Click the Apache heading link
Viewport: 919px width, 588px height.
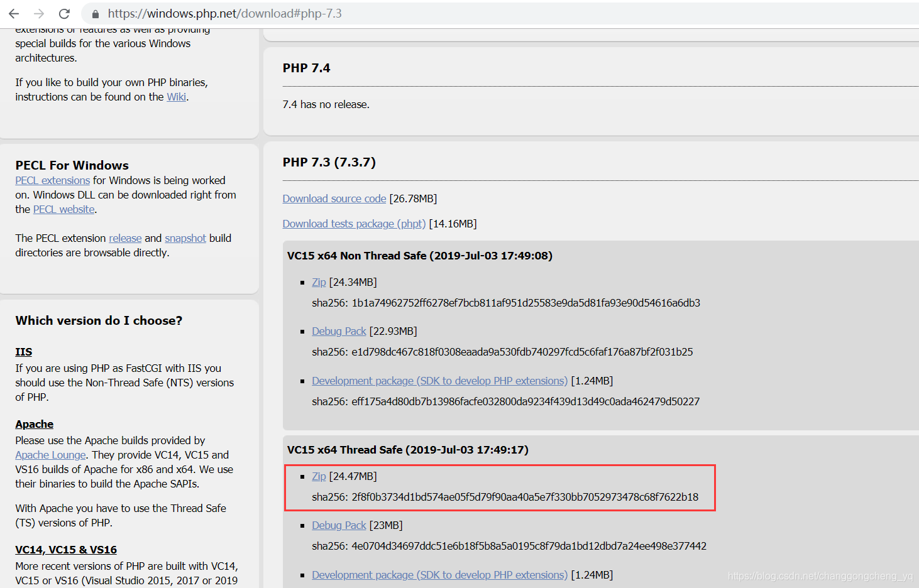tap(35, 424)
